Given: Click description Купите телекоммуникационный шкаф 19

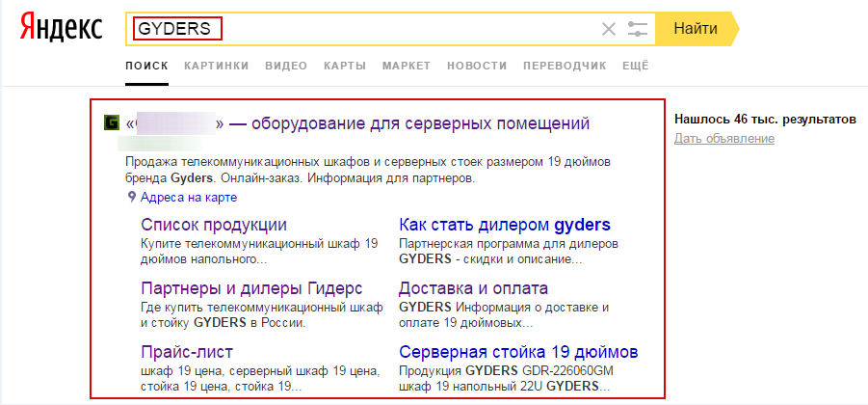Looking at the screenshot, I should [258, 252].
